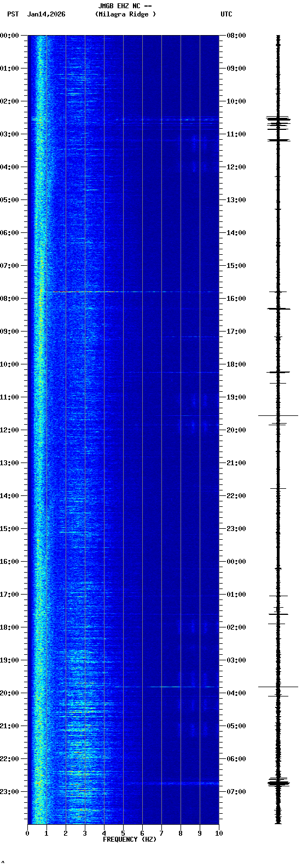Image resolution: width=302 pixels, height=868 pixels.
Task: Click the seismogram burst near 10:30 UTC
Action: pyautogui.click(x=278, y=122)
